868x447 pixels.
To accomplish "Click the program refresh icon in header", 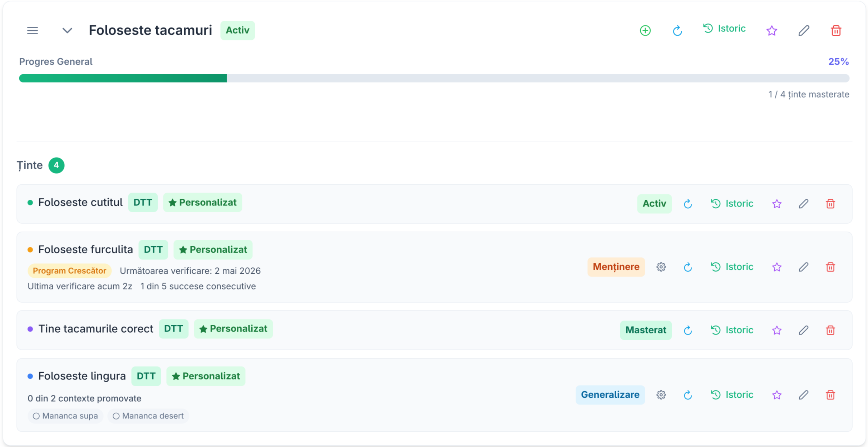I will pyautogui.click(x=677, y=30).
